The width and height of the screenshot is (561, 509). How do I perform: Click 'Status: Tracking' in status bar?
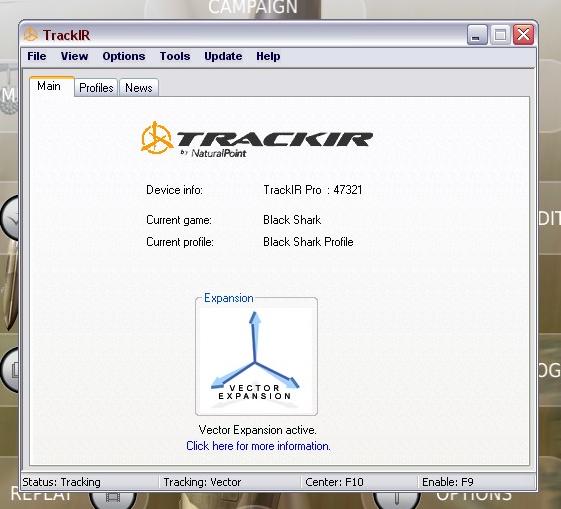tap(61, 482)
